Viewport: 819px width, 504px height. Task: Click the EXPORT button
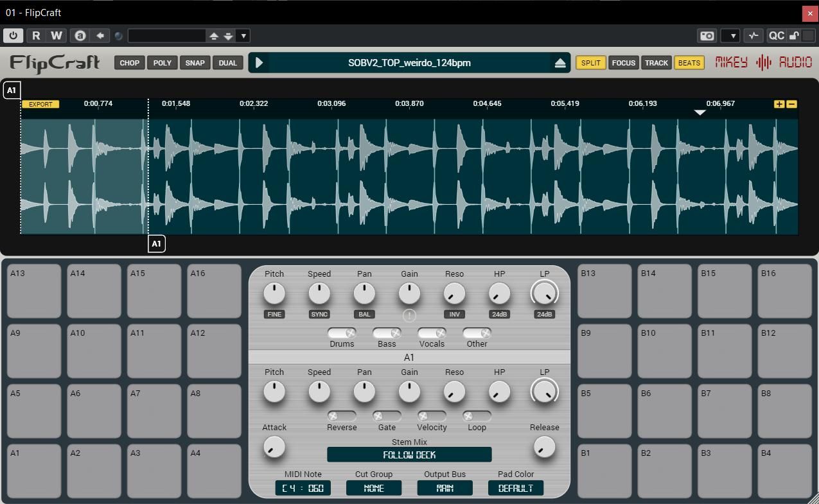coord(40,104)
